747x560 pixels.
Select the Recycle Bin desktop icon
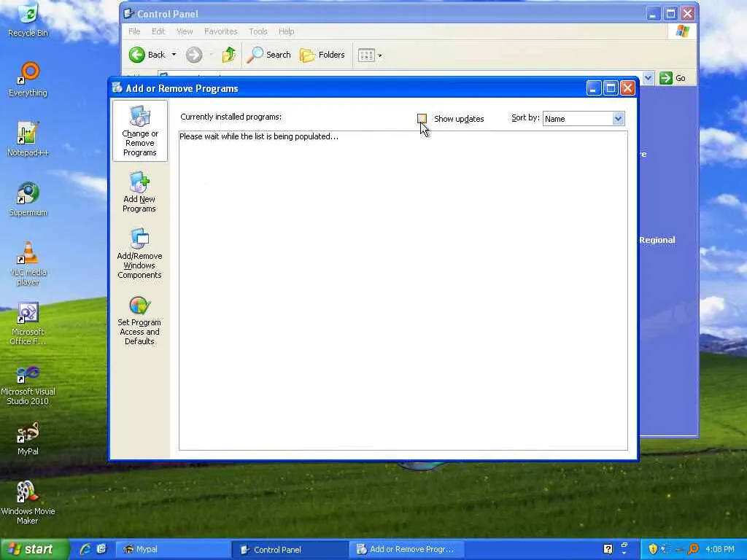click(28, 20)
